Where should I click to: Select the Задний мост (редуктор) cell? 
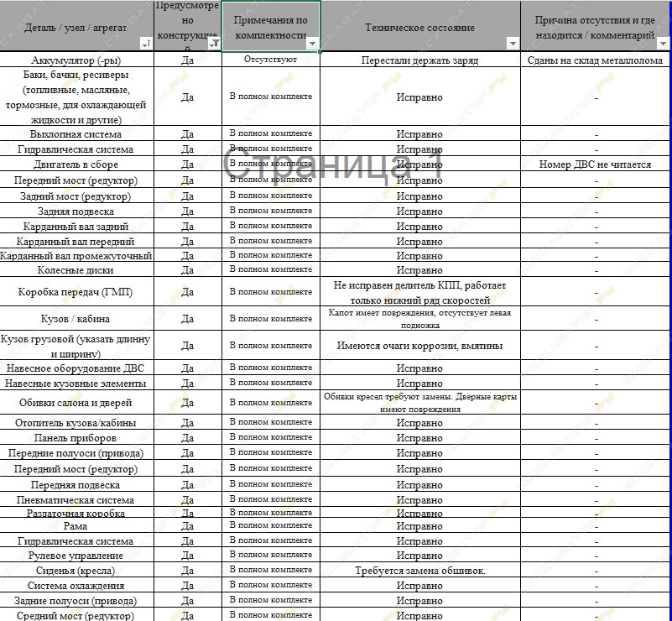[76, 196]
